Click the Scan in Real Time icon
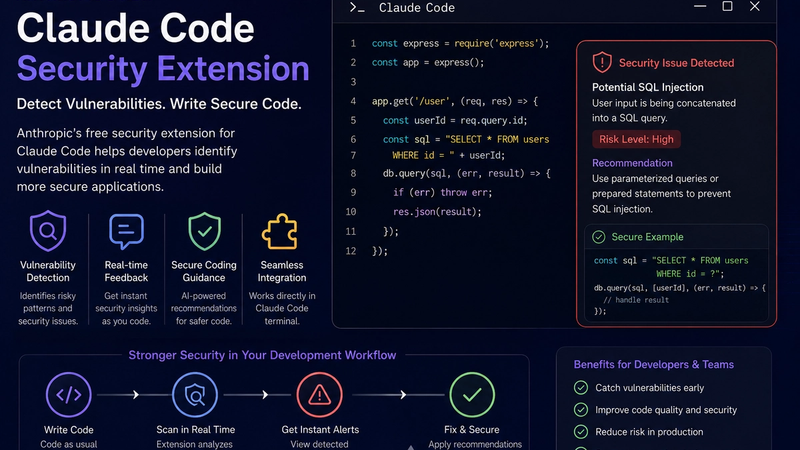800x450 pixels. point(195,395)
